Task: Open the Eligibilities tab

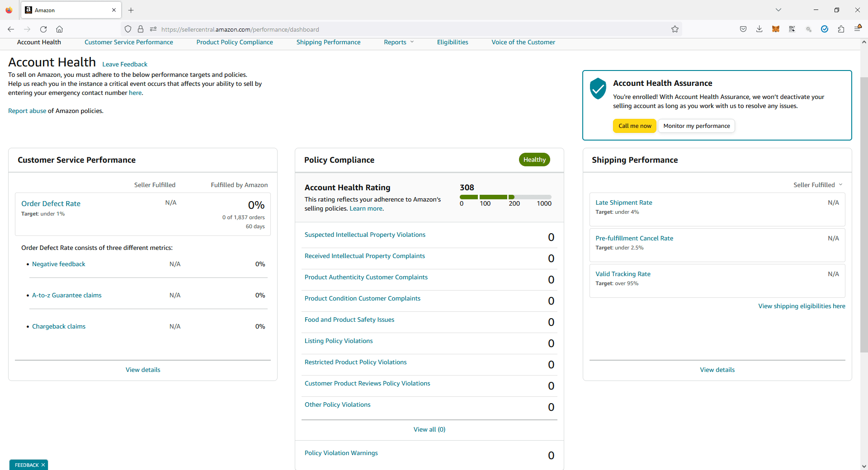Action: click(453, 42)
